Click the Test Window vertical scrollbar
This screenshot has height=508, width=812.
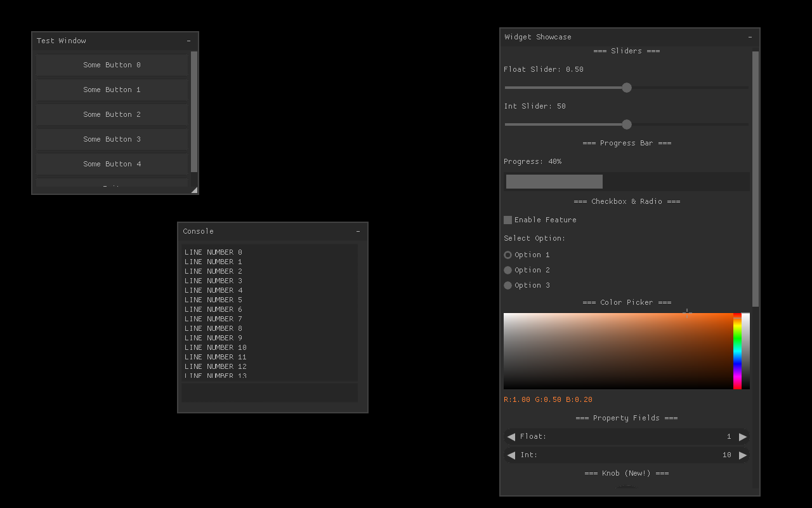(194, 112)
